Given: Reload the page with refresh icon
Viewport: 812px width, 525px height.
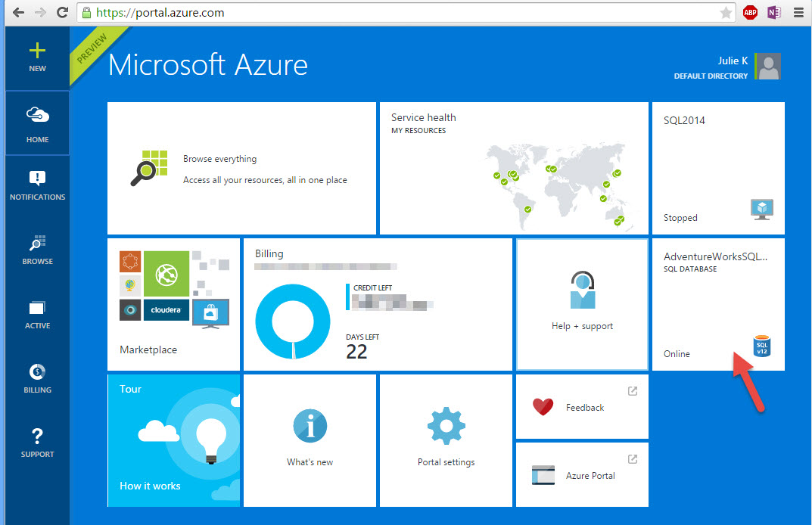Looking at the screenshot, I should pyautogui.click(x=62, y=12).
